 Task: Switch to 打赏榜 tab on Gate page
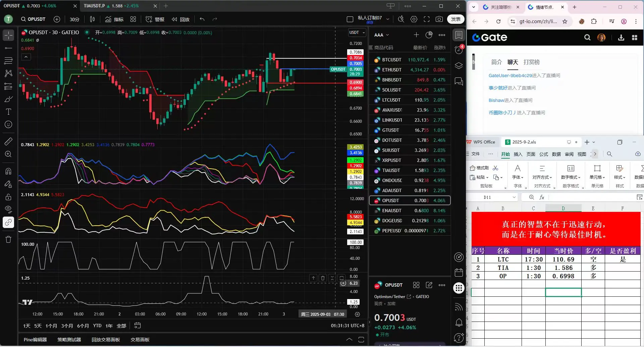point(532,62)
